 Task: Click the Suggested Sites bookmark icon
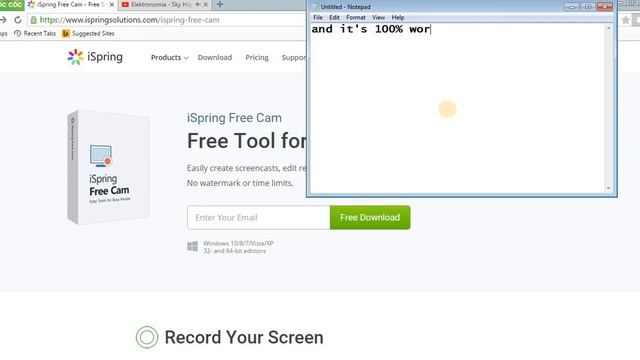pyautogui.click(x=66, y=33)
